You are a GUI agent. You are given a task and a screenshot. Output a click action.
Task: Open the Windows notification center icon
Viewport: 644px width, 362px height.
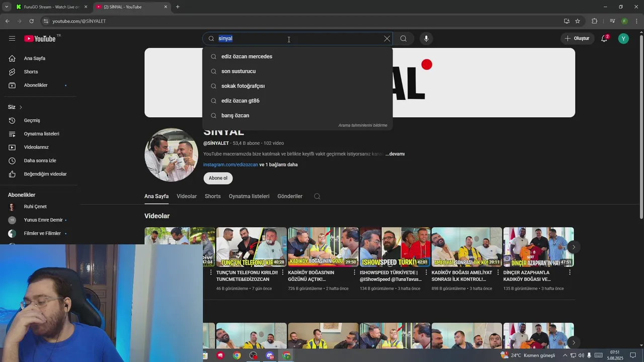click(x=633, y=355)
